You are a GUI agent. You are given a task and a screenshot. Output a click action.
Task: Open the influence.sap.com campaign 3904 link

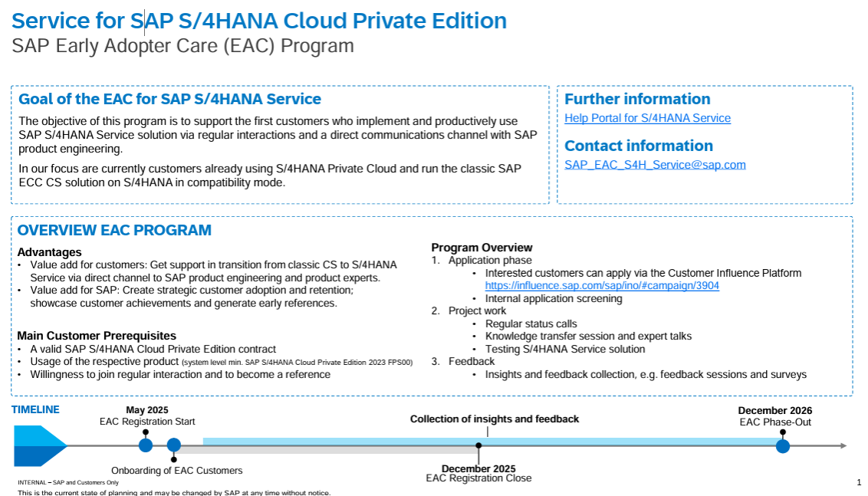coord(602,286)
